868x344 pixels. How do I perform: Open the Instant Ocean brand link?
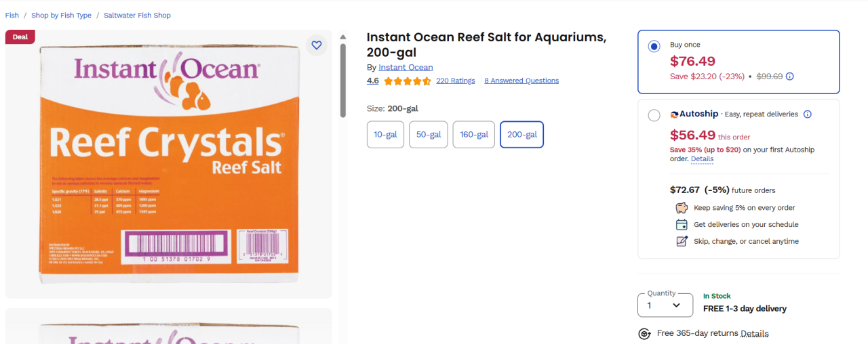[406, 68]
